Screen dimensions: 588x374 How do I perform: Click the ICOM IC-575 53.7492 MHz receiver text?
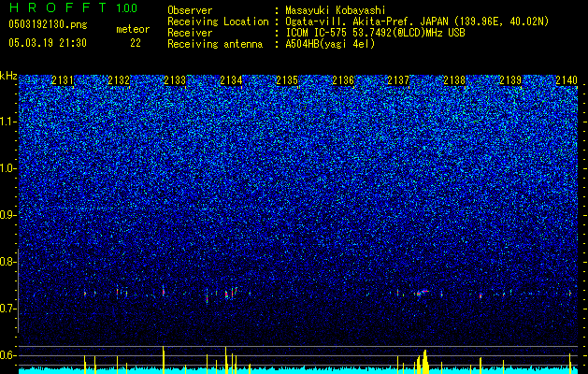375,33
